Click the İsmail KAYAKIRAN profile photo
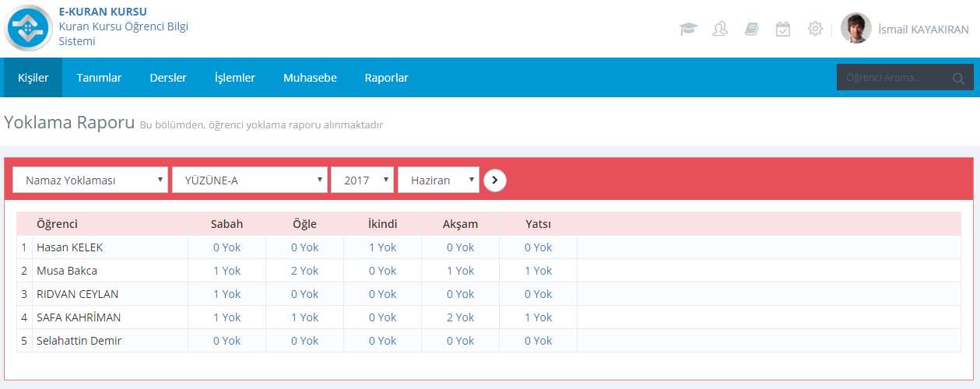 855,29
